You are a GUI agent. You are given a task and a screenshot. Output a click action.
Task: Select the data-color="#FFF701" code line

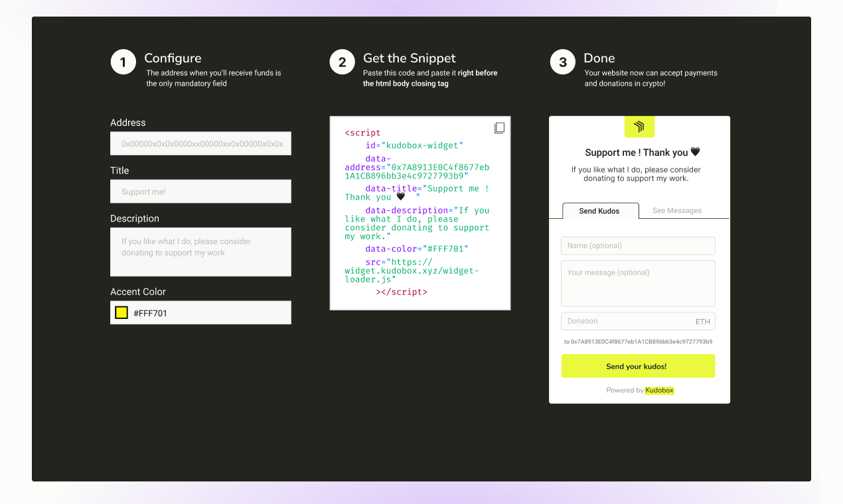[417, 249]
